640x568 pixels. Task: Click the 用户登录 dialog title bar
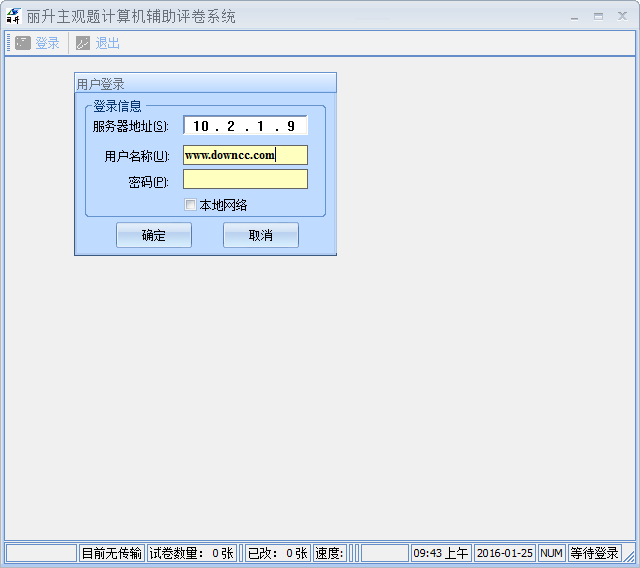(205, 83)
